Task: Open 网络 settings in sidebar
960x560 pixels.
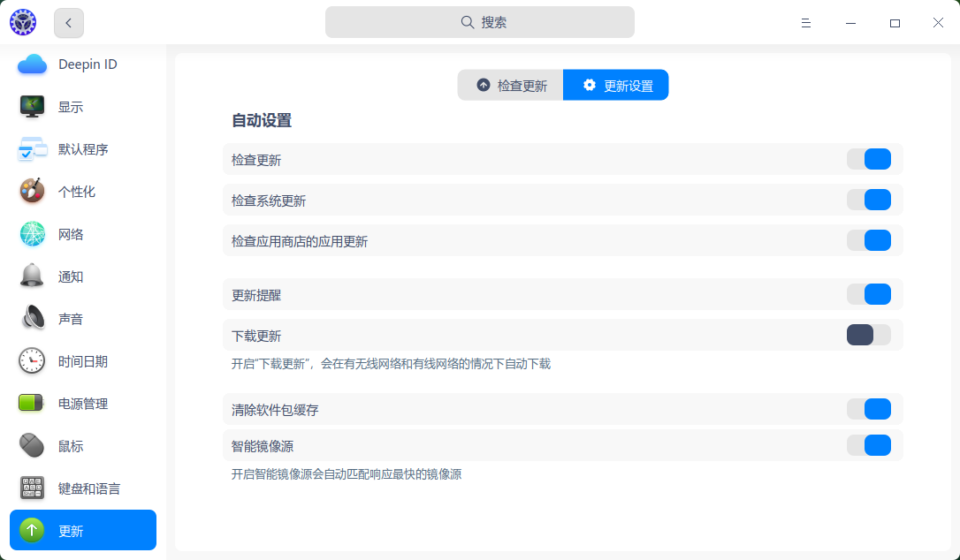Action: point(83,234)
